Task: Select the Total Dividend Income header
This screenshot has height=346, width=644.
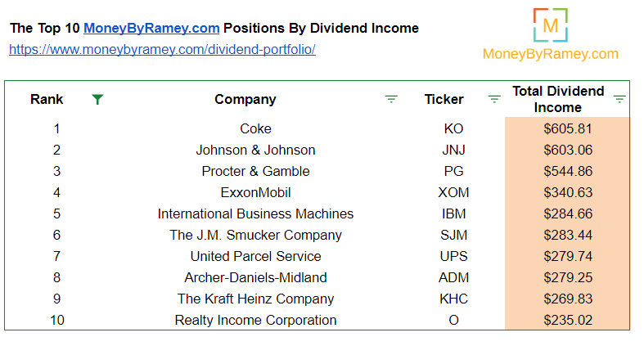Action: pyautogui.click(x=558, y=99)
